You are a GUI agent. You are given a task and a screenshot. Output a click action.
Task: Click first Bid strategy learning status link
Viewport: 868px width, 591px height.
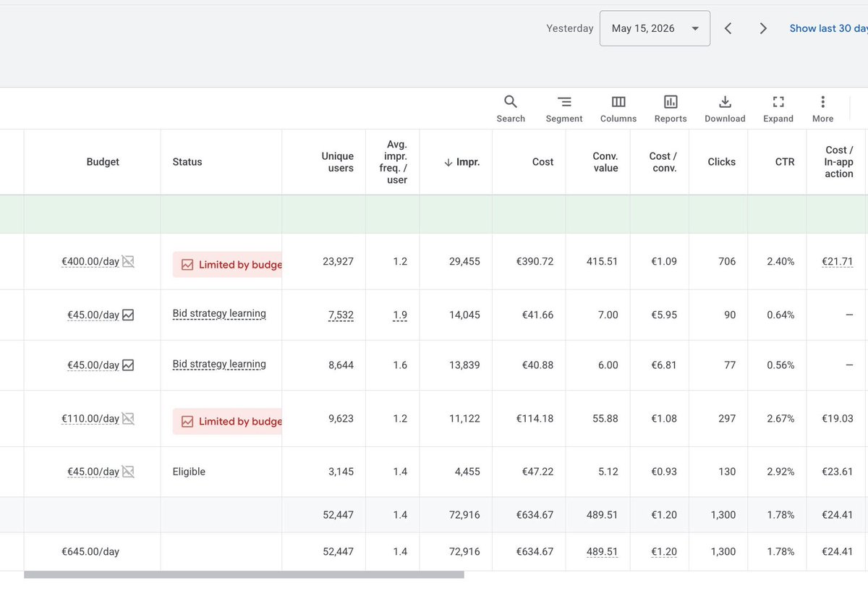coord(219,314)
